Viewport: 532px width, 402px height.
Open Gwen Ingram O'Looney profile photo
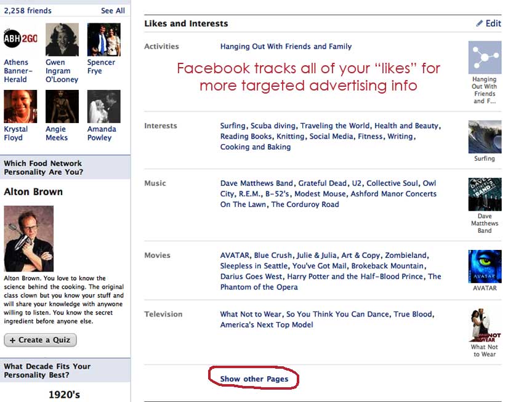(x=62, y=39)
